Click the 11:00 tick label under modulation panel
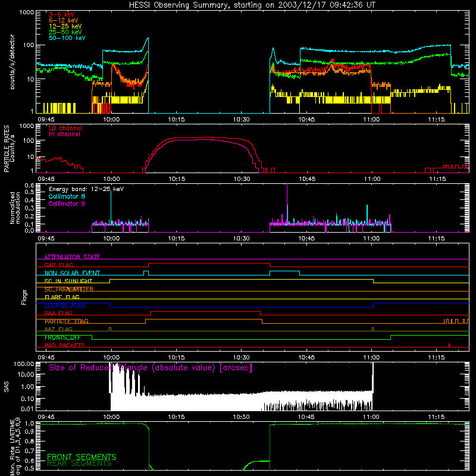The image size is (476, 476). [x=371, y=239]
